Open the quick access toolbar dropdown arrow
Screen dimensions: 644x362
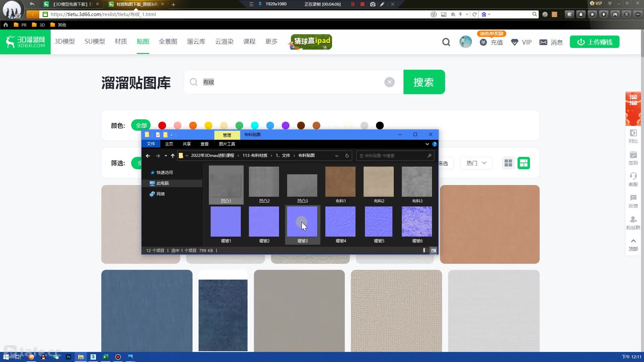171,135
